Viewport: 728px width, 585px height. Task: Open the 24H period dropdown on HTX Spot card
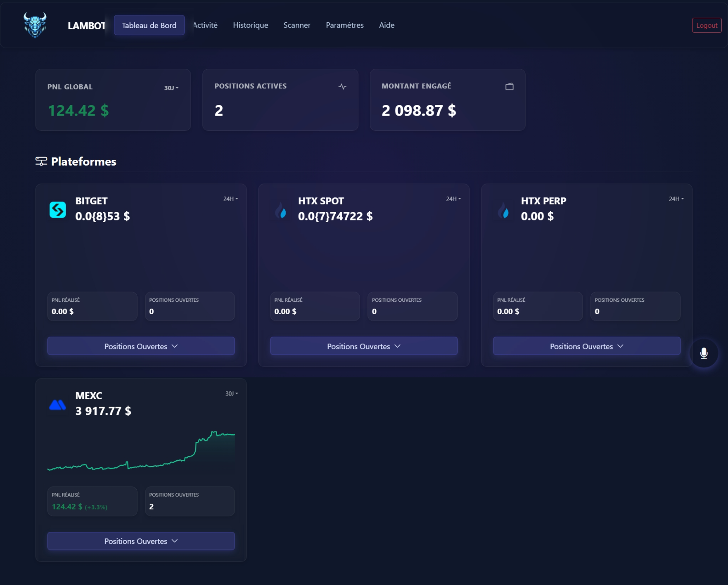pos(453,199)
